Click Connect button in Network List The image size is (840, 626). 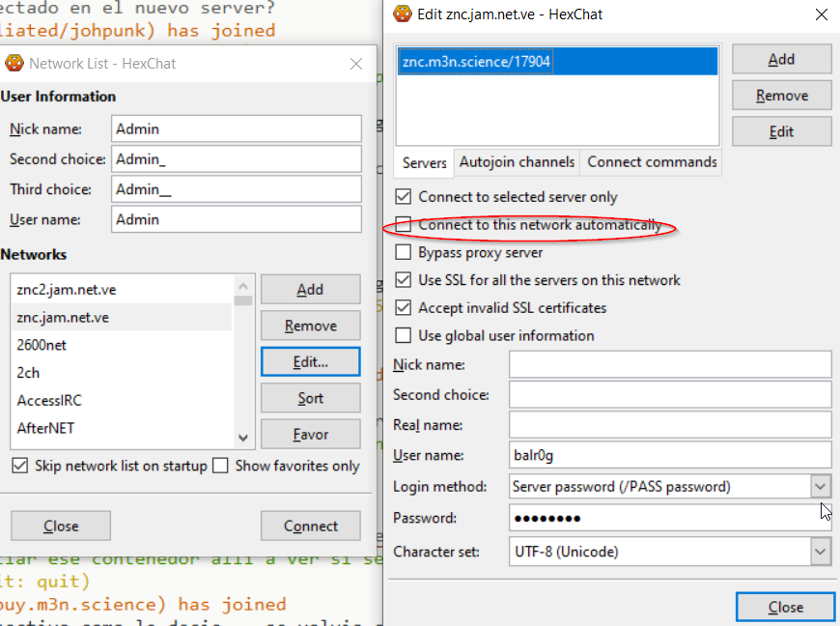click(x=310, y=526)
